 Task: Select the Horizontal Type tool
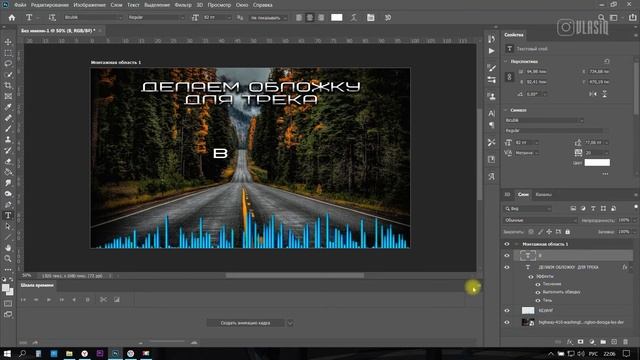(8, 215)
